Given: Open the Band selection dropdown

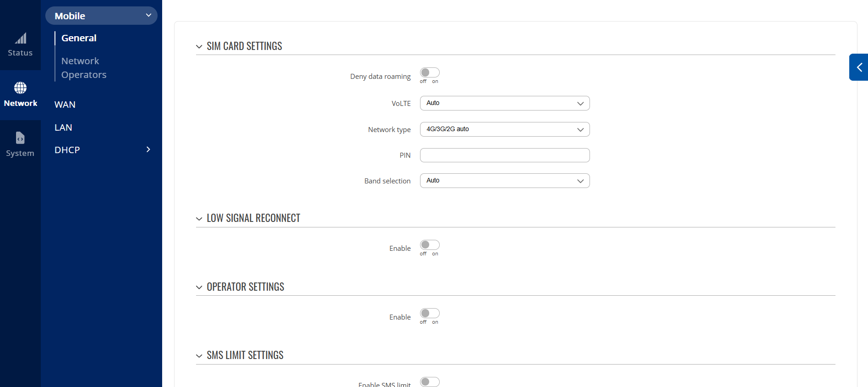Looking at the screenshot, I should pos(504,181).
